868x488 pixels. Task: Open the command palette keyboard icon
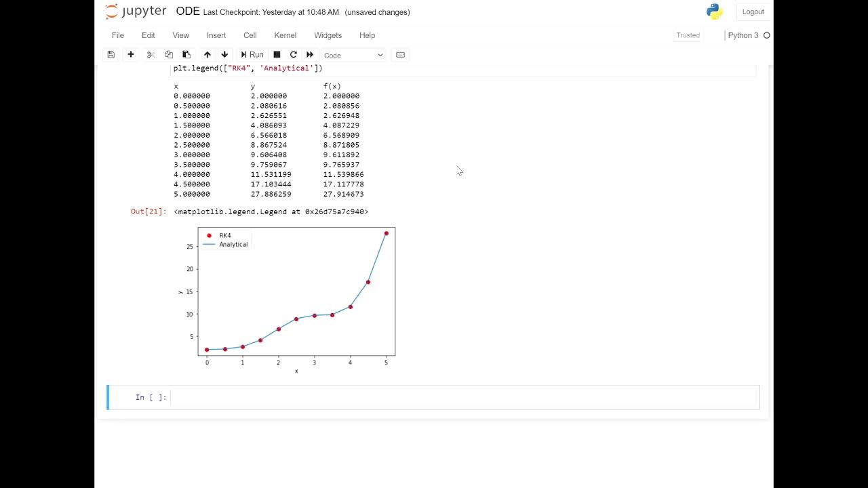point(401,55)
